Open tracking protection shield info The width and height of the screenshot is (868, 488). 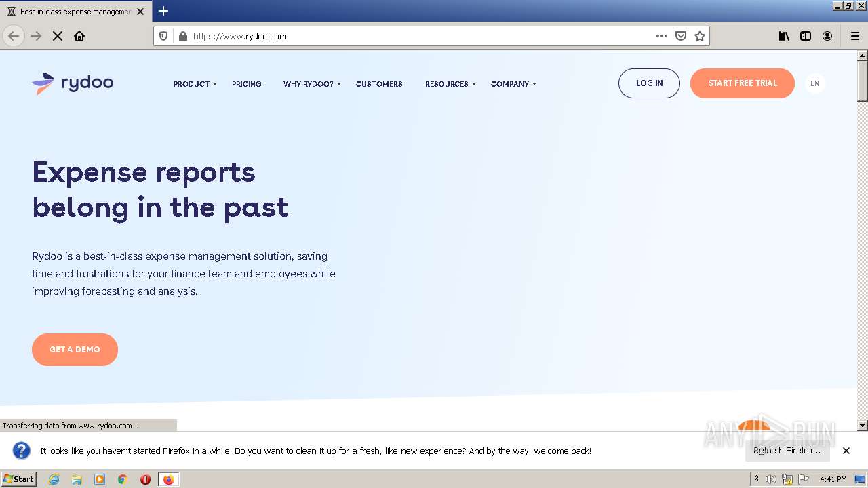[x=163, y=36]
